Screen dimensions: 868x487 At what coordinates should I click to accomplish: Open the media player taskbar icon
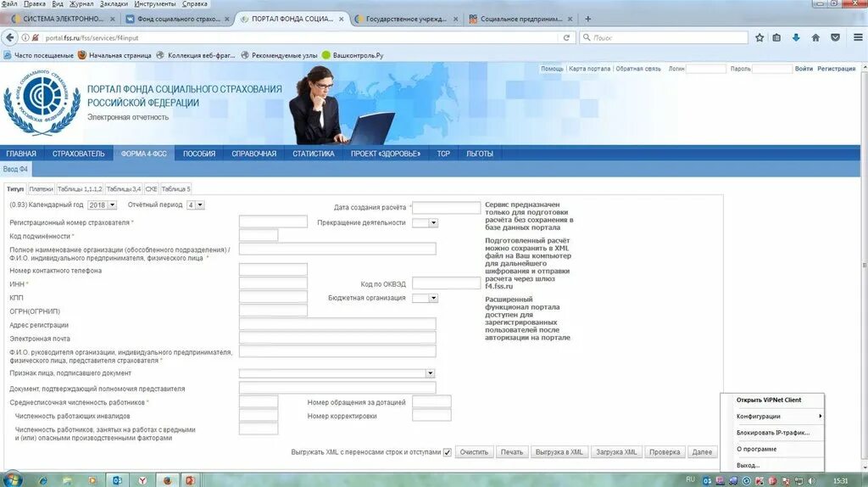92,480
